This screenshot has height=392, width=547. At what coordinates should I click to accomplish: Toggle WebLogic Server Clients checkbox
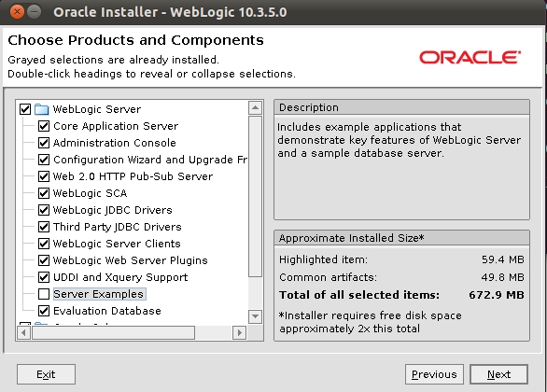coord(44,244)
